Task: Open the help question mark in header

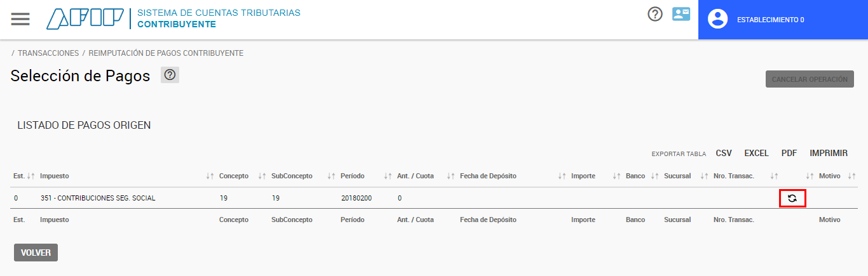Action: [655, 14]
